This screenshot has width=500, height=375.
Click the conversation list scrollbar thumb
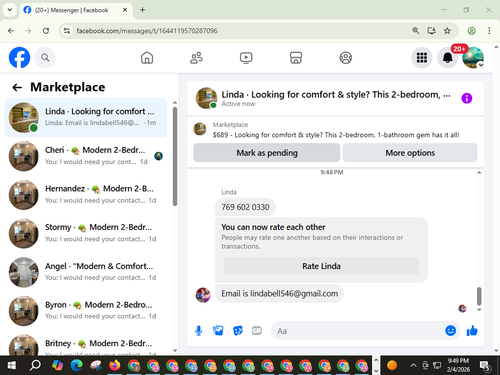coord(175,156)
